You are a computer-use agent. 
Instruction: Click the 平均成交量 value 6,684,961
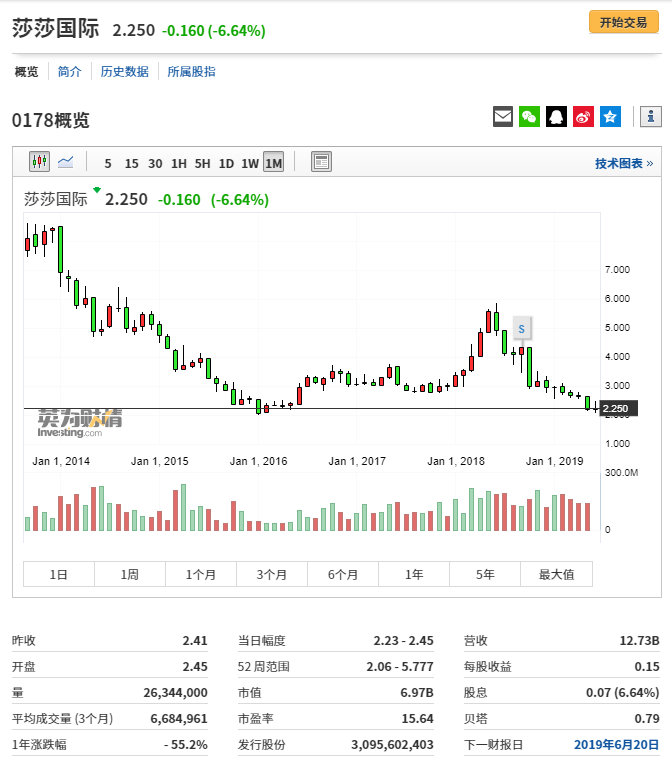tap(179, 719)
